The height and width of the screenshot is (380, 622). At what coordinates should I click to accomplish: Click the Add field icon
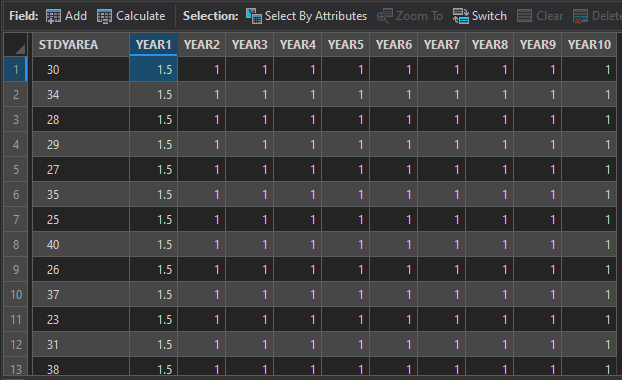(x=53, y=16)
